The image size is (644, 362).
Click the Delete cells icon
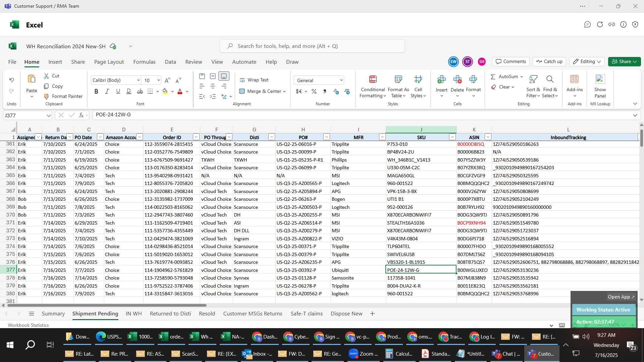click(x=457, y=79)
